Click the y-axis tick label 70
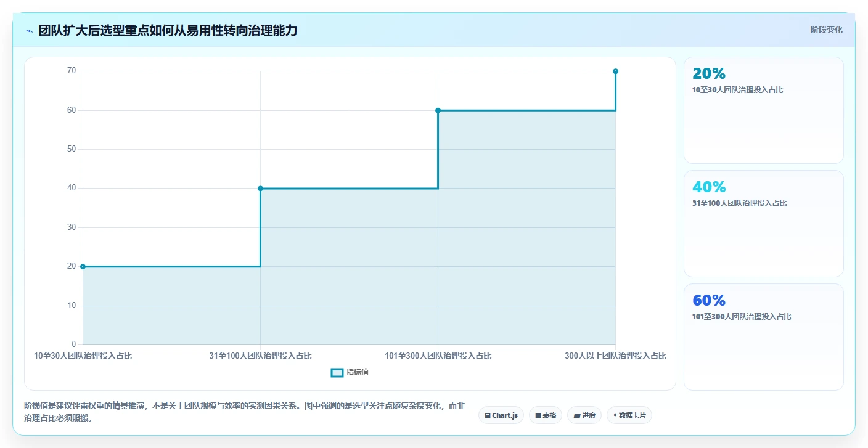 (x=72, y=71)
